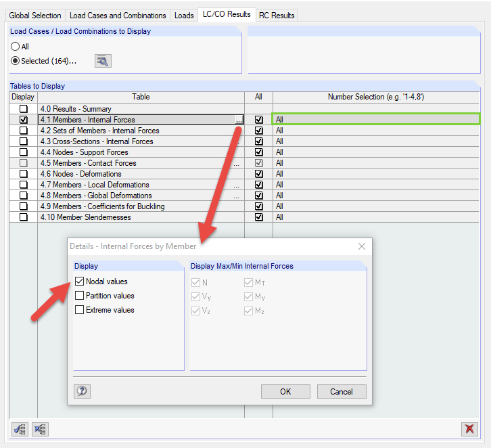Open help in the Details dialog

click(x=82, y=391)
